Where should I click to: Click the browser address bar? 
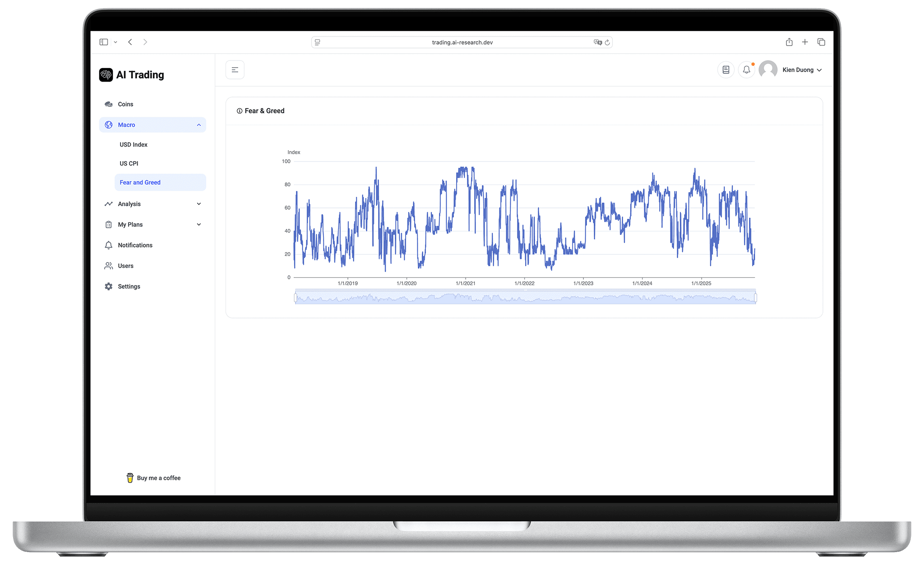(462, 42)
